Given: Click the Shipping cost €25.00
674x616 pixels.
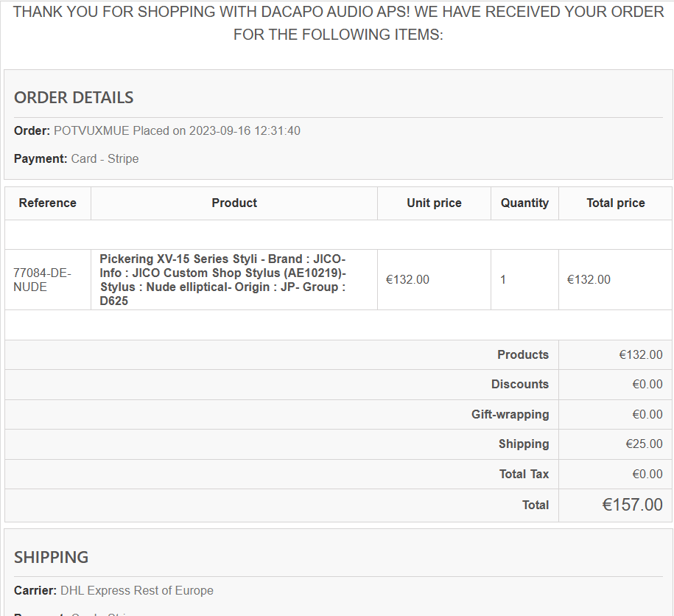Looking at the screenshot, I should (644, 444).
